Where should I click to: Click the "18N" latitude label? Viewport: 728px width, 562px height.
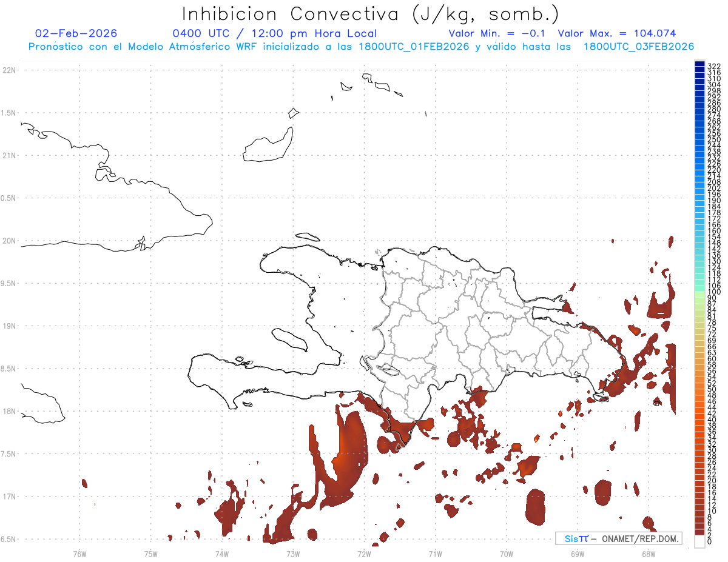tap(9, 411)
